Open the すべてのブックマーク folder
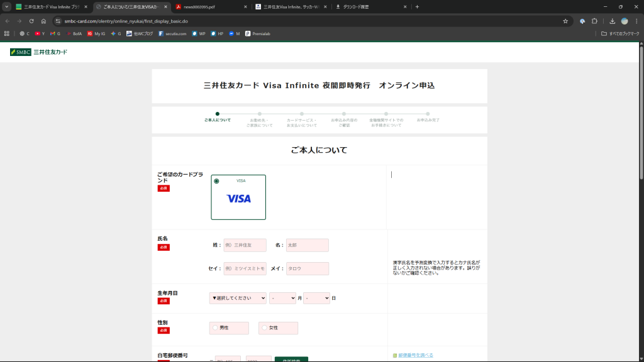The height and width of the screenshot is (362, 644). (619, 33)
